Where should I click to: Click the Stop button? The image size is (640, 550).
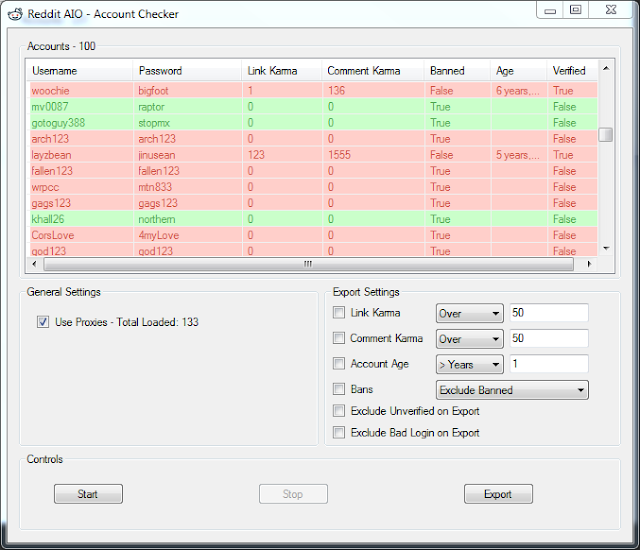click(293, 494)
